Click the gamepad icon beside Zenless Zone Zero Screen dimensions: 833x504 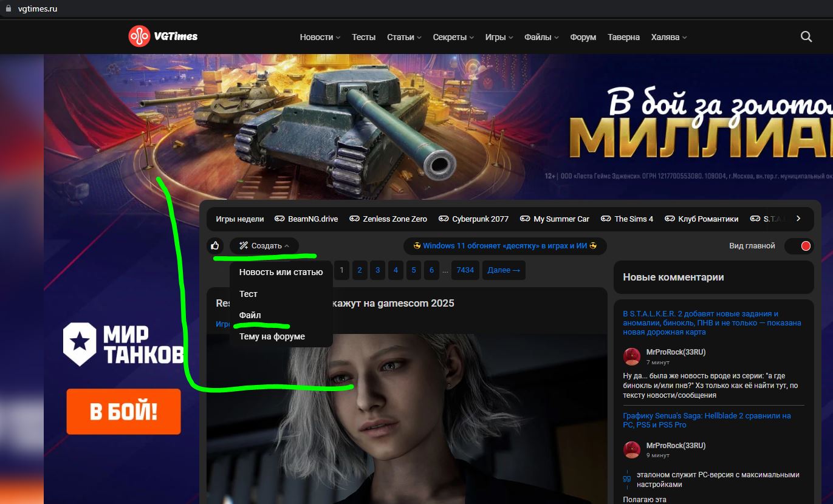coord(354,219)
